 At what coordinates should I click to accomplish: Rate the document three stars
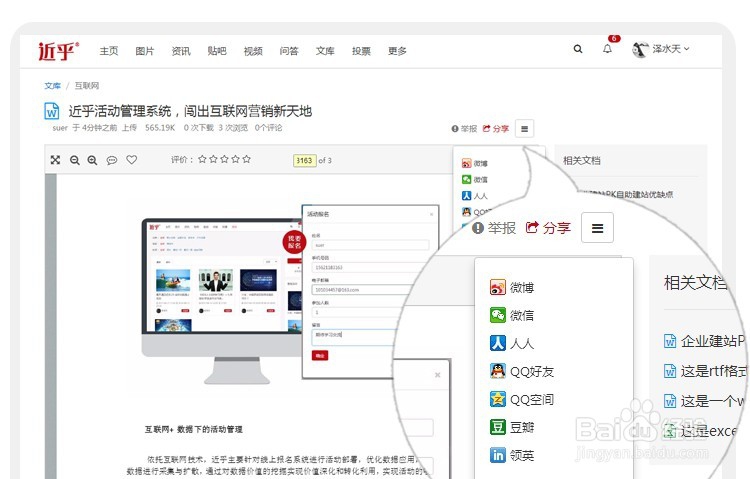tap(224, 159)
